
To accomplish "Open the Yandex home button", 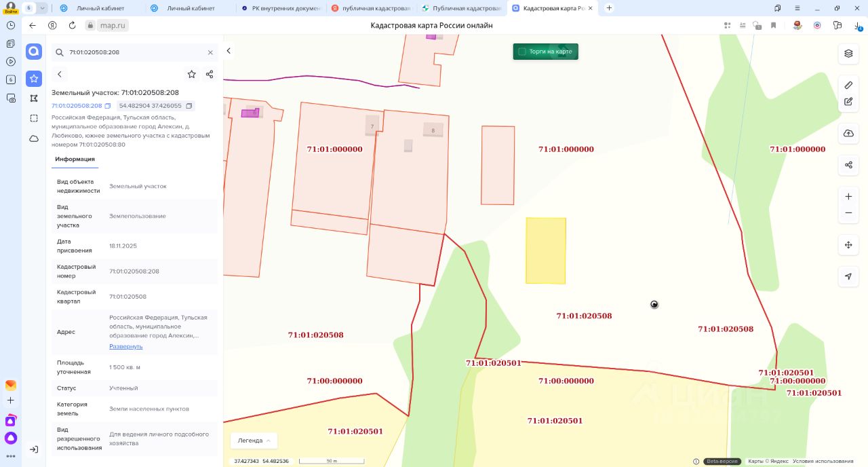I will click(x=52, y=25).
